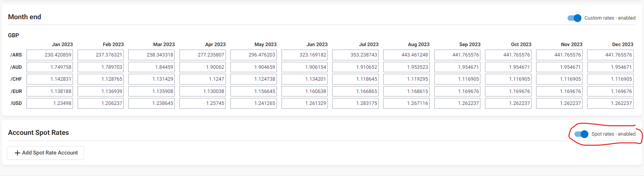Click the AUD Jun 2023 field 1.906154
644x176 pixels.
(x=305, y=67)
